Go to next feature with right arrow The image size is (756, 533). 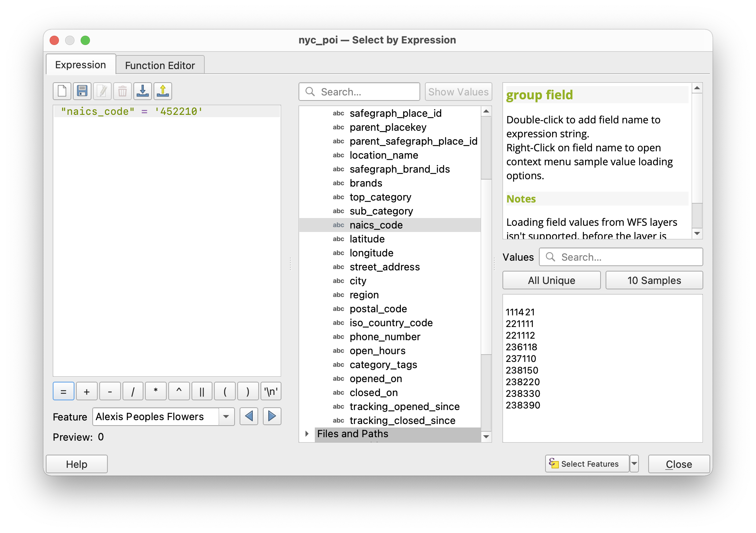point(272,417)
